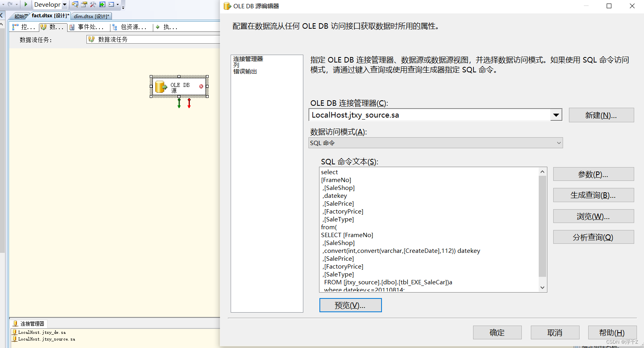
Task: Click the find-in-files magnifier toolbar icon
Action: click(75, 4)
